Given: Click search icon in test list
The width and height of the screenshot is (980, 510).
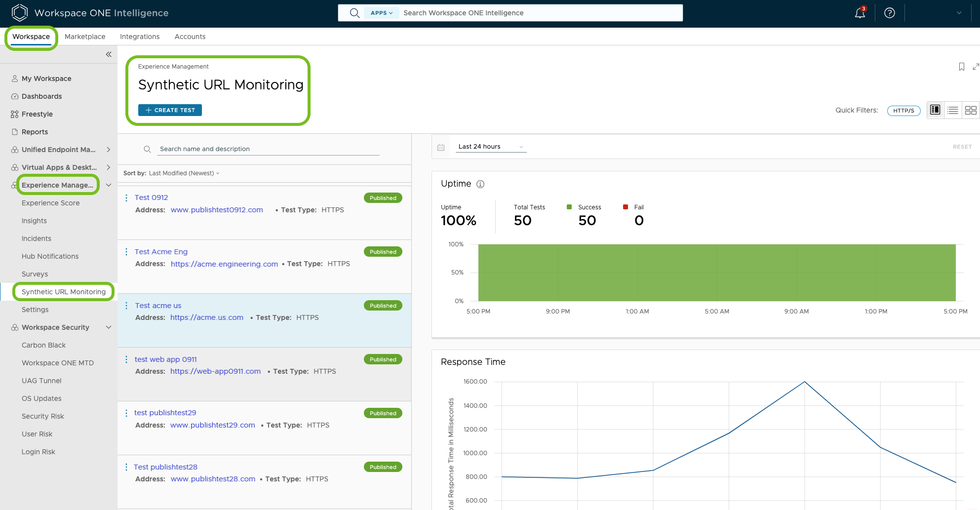Looking at the screenshot, I should (147, 149).
